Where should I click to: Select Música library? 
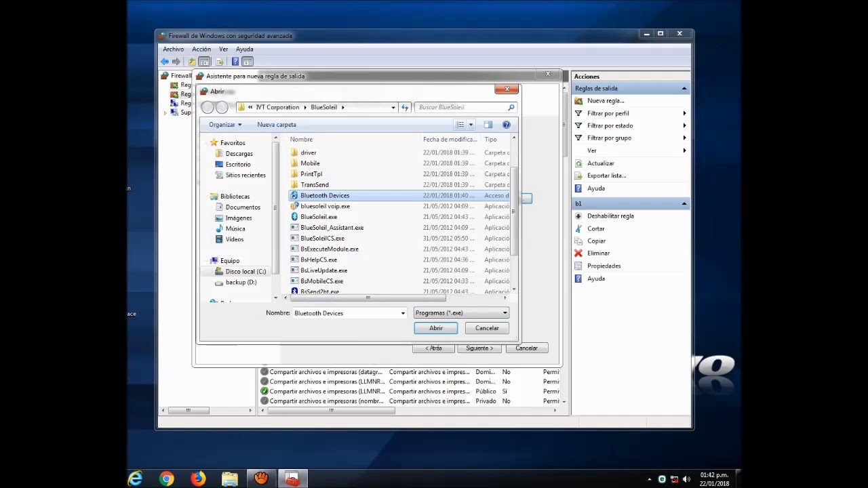230,228
